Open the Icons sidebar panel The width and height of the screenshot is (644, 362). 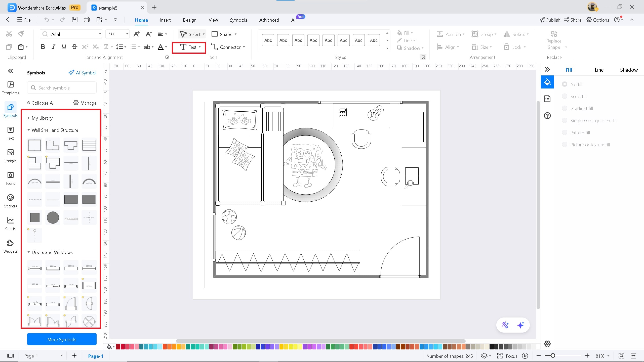(10, 178)
